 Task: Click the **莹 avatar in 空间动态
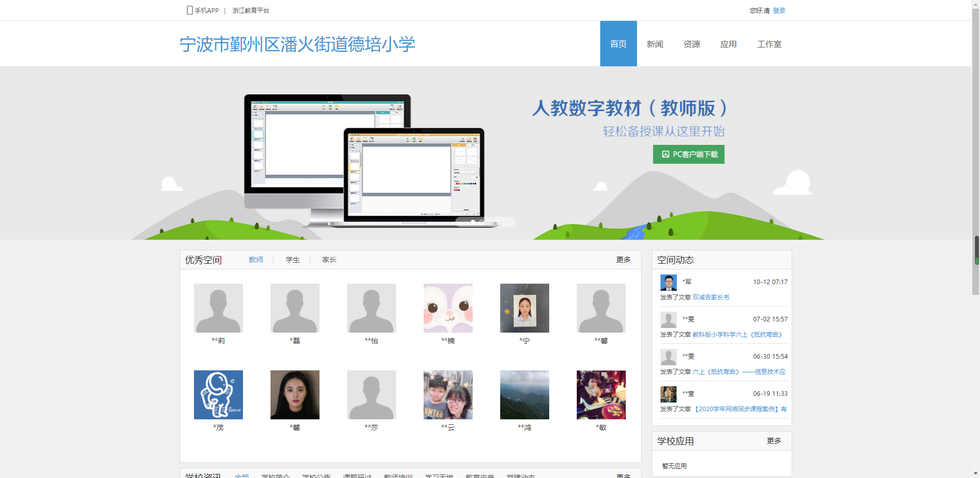(x=668, y=394)
